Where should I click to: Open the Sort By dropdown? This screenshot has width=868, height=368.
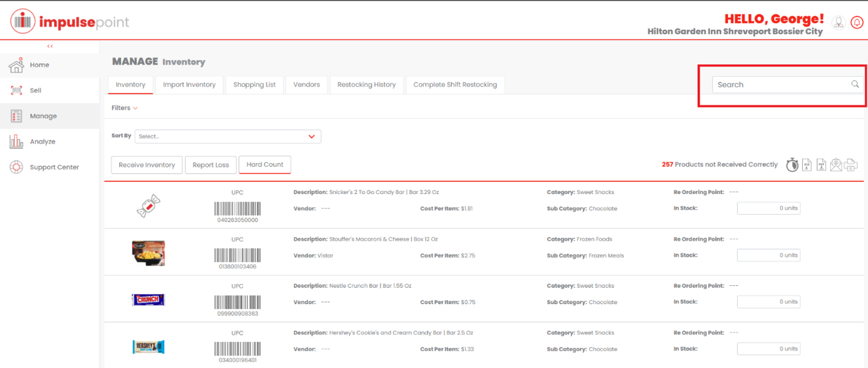pos(228,136)
